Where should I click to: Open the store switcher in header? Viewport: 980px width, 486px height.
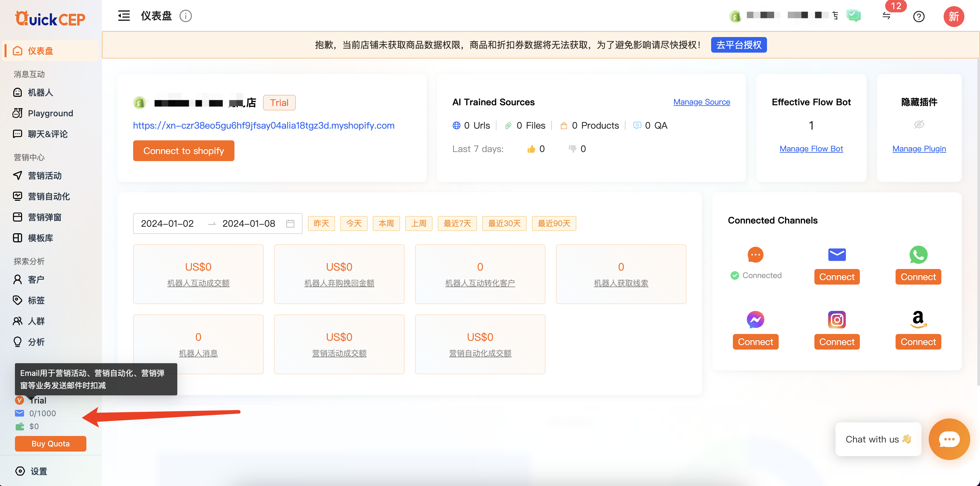(784, 16)
